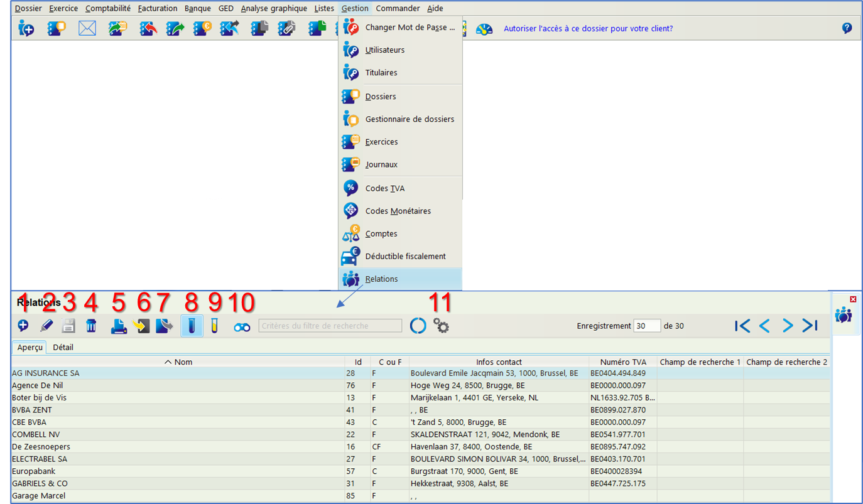The height and width of the screenshot is (504, 863).
Task: Select Comptes menu entry
Action: pyautogui.click(x=400, y=233)
